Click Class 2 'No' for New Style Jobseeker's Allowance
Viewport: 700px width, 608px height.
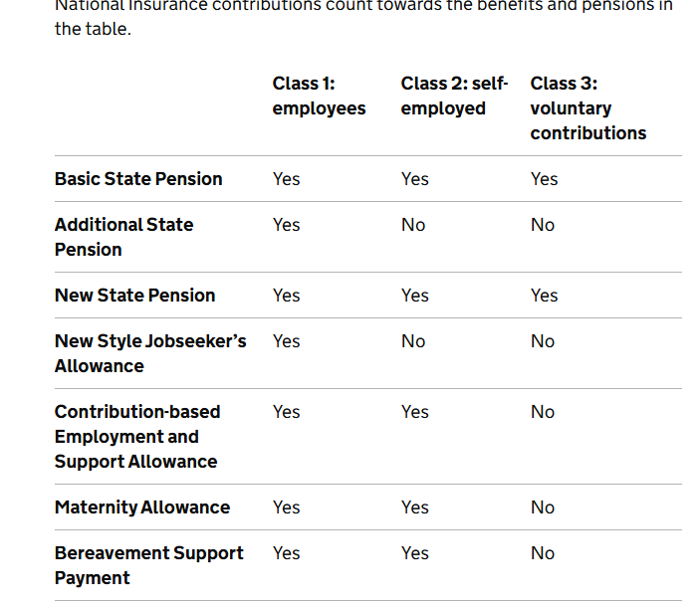413,341
